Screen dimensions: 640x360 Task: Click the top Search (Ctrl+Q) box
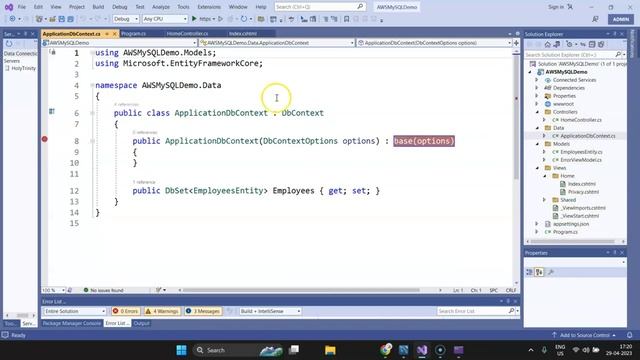(320, 7)
